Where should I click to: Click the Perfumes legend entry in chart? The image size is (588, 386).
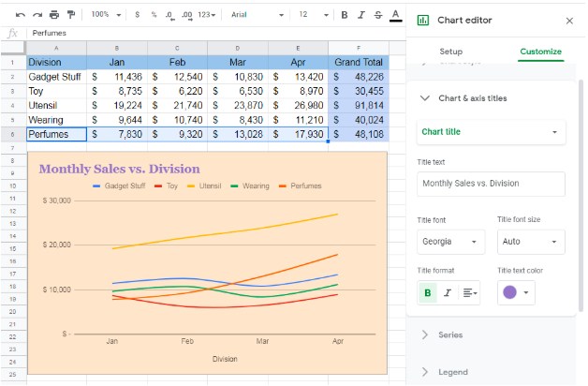coord(301,186)
